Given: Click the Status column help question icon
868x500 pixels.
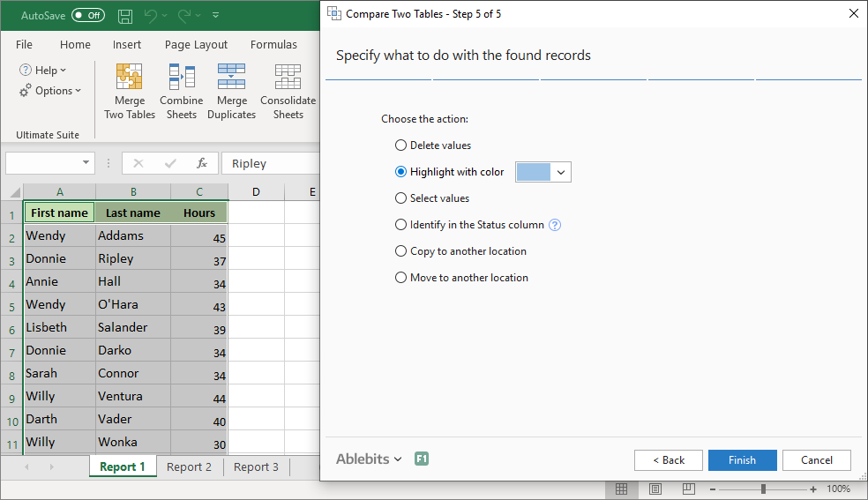Looking at the screenshot, I should 555,225.
